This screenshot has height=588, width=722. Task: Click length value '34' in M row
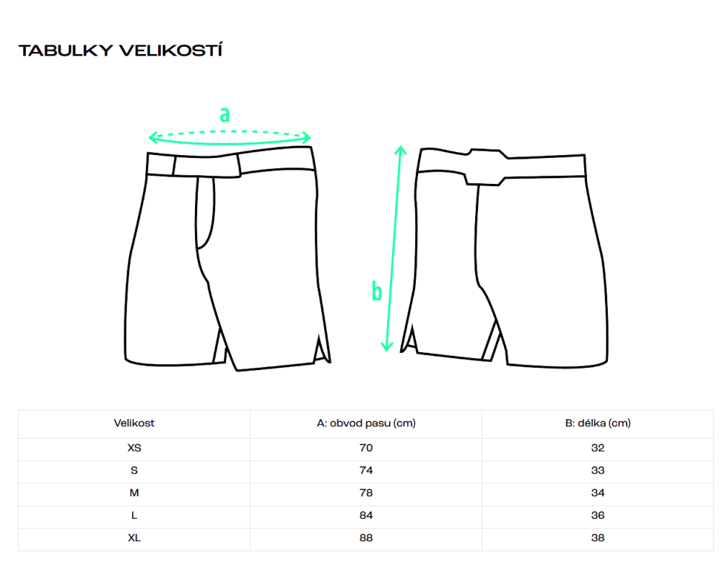(x=598, y=493)
